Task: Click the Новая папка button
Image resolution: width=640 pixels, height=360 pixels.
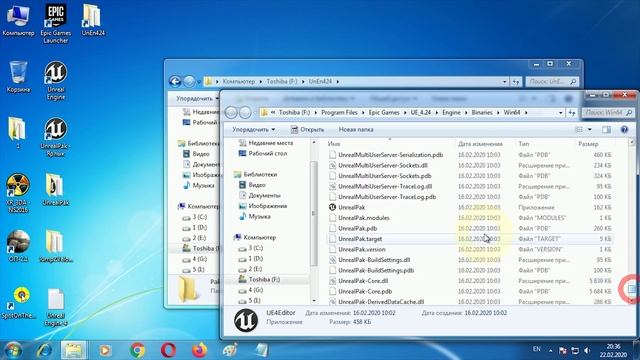Action: click(356, 129)
